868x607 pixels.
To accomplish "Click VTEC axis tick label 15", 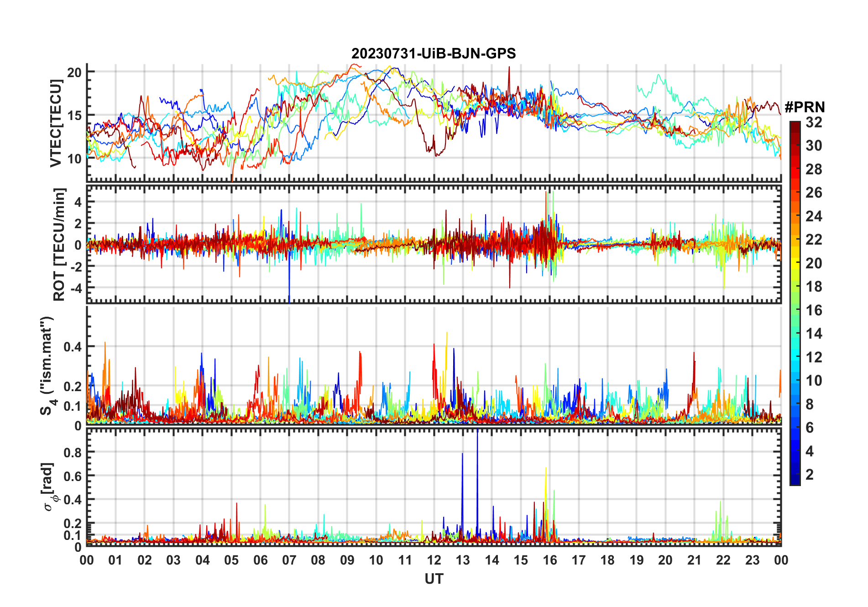I will coord(74,115).
